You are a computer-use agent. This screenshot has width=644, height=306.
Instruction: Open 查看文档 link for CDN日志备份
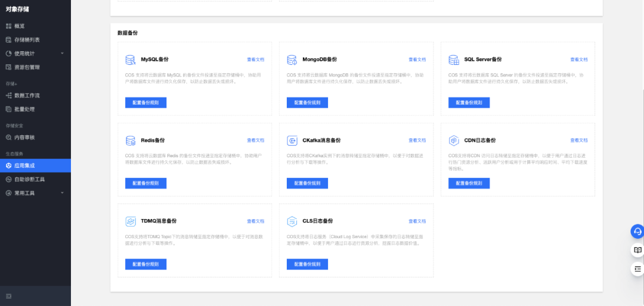point(579,140)
